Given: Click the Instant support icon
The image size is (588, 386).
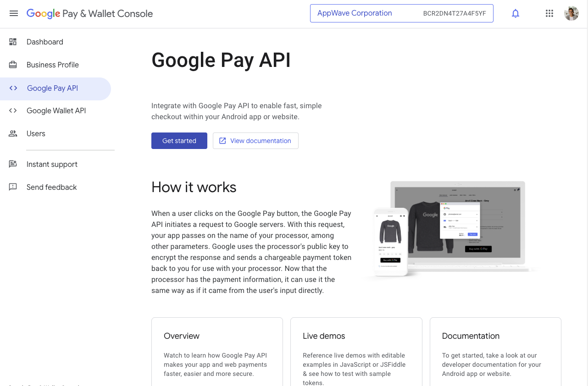Looking at the screenshot, I should pos(13,164).
